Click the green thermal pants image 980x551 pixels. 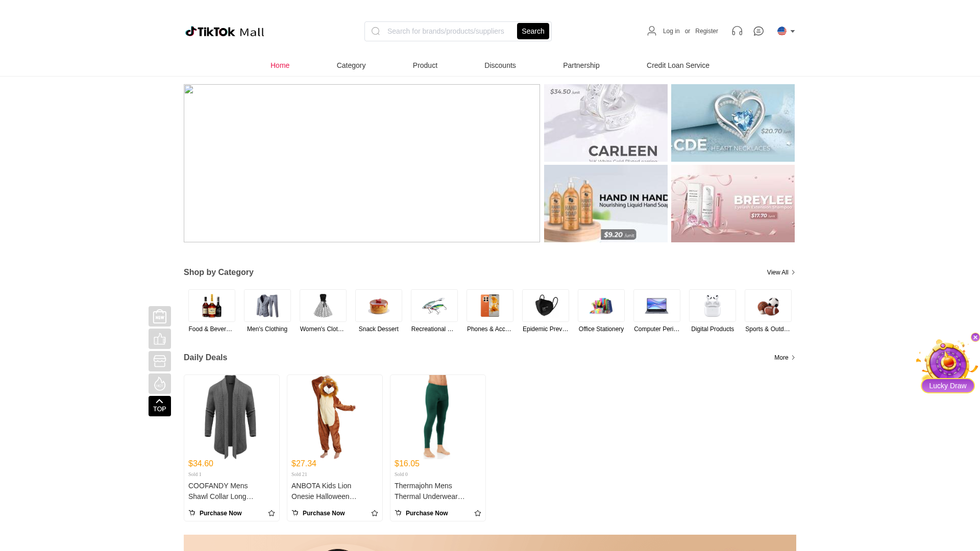pos(437,417)
